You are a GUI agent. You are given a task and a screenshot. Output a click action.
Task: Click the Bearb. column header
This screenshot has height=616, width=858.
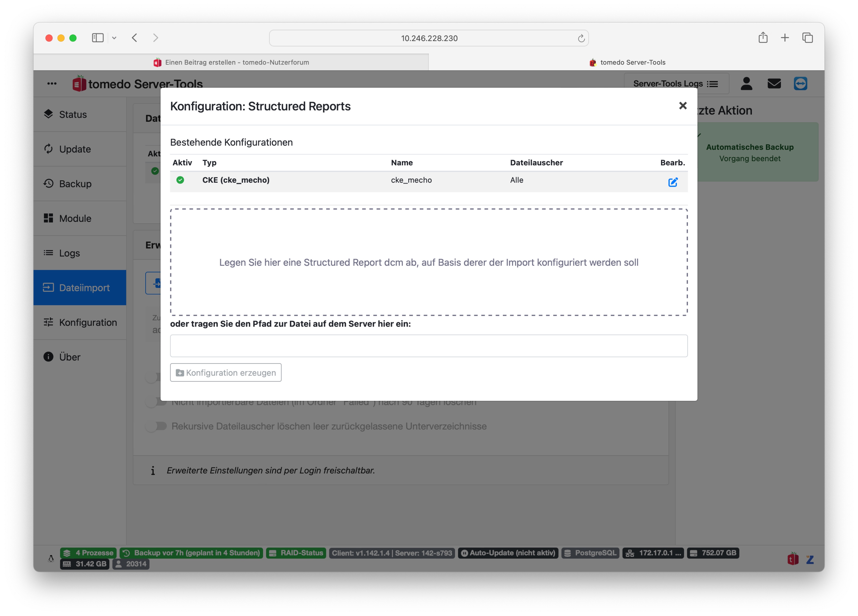tap(672, 163)
